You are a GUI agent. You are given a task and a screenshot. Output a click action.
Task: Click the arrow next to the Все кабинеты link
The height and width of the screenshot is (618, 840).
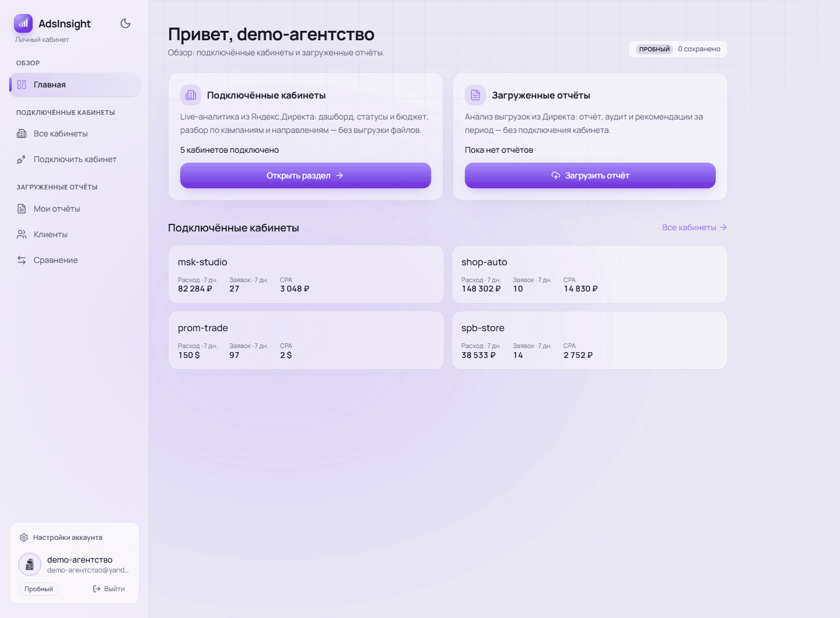click(x=723, y=227)
